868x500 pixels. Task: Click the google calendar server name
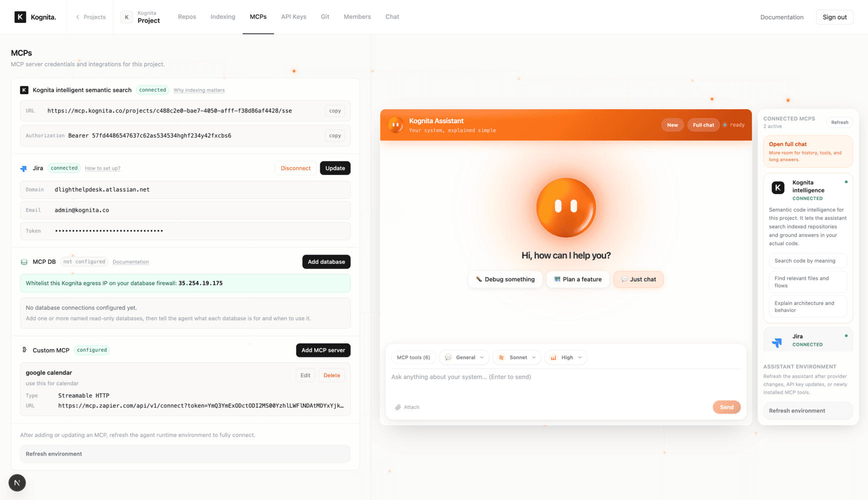[49, 373]
